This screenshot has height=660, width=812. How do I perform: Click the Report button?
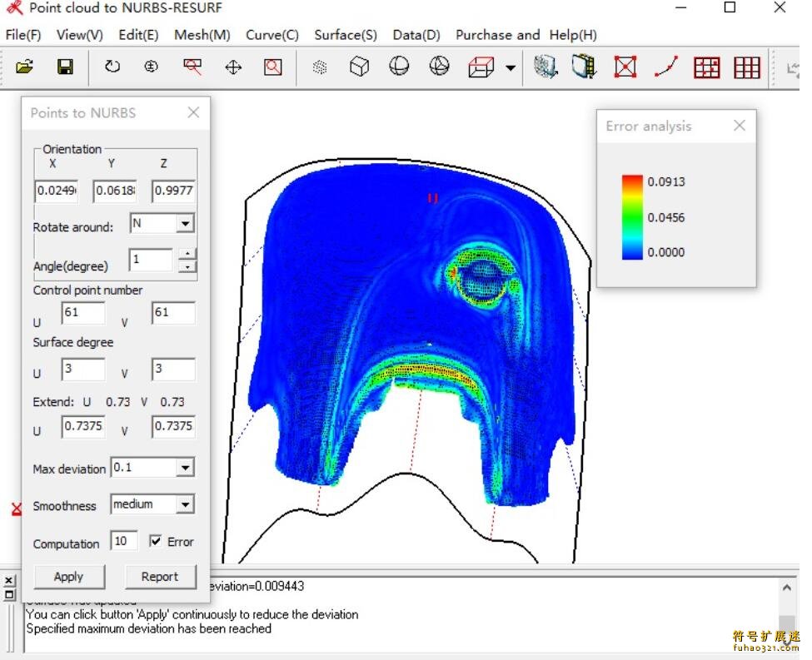tap(160, 577)
